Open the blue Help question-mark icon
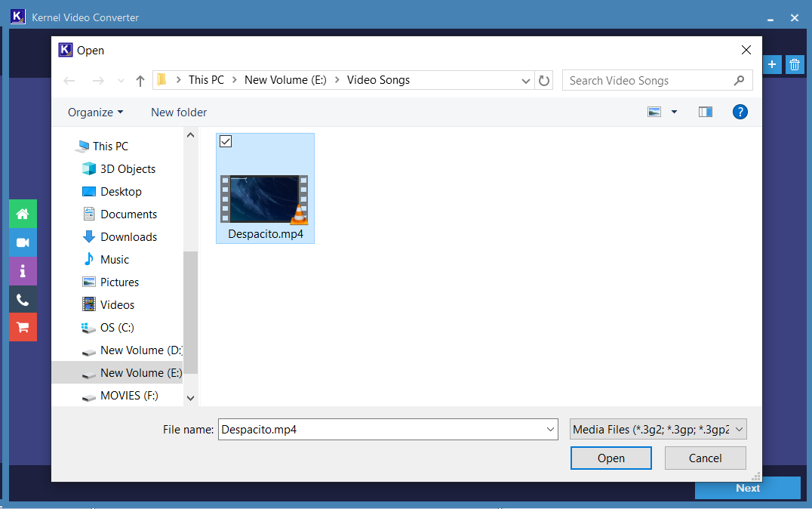The width and height of the screenshot is (812, 509). 740,112
